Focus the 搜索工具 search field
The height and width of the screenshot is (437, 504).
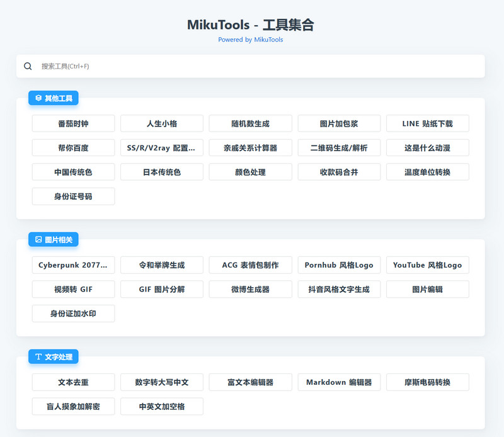[252, 66]
